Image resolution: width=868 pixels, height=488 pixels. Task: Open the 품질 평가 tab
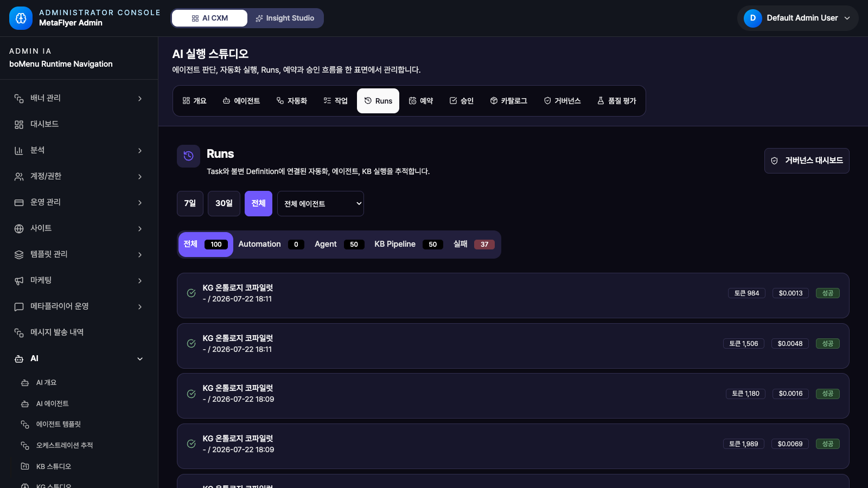(617, 101)
